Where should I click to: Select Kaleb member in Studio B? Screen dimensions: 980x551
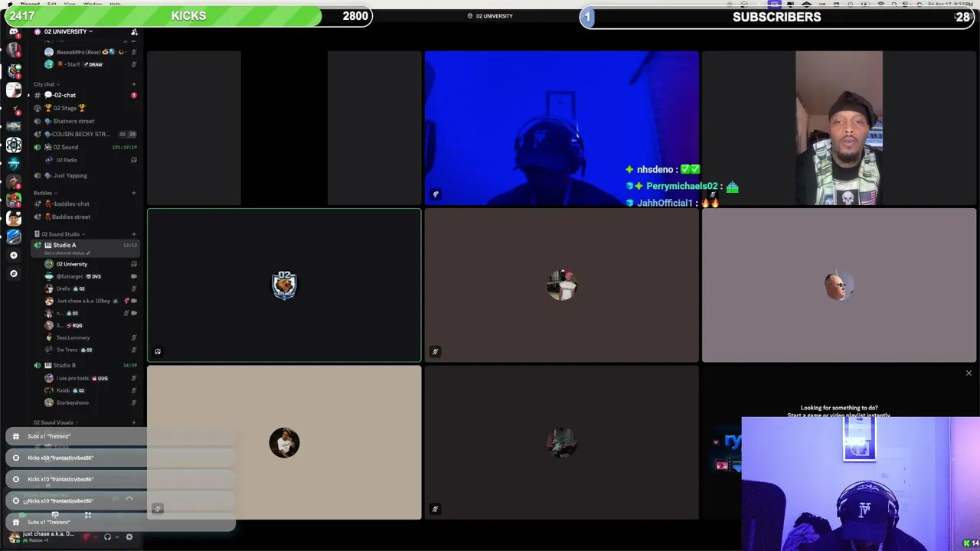click(90, 390)
